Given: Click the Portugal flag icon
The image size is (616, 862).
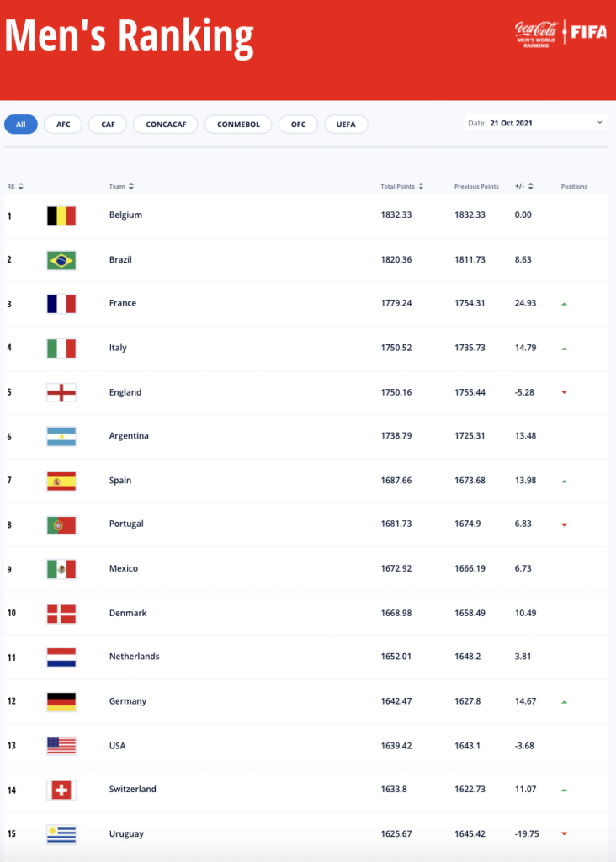Looking at the screenshot, I should 61,525.
